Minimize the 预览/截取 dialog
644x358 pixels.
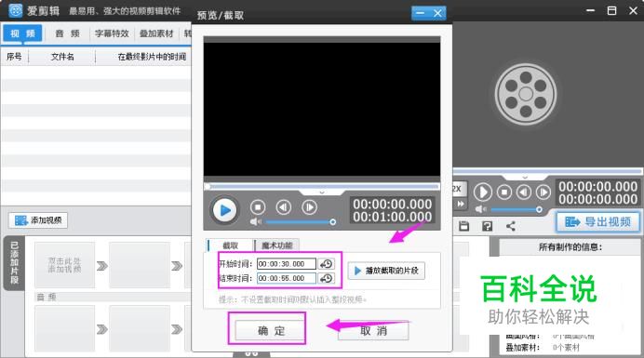pyautogui.click(x=420, y=13)
